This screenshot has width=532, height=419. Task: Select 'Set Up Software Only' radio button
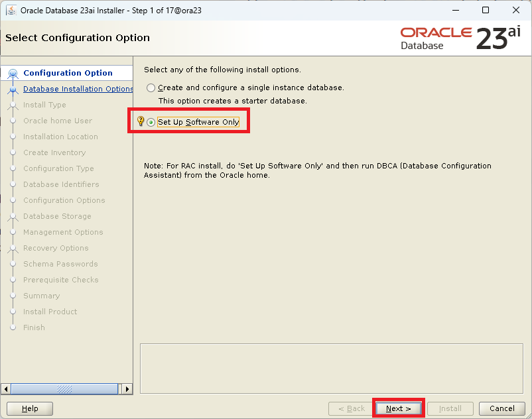pyautogui.click(x=151, y=122)
